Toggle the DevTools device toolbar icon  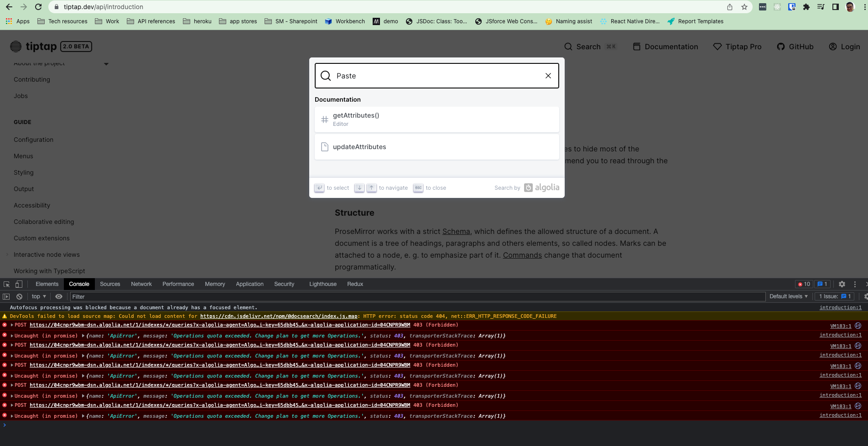coord(19,284)
